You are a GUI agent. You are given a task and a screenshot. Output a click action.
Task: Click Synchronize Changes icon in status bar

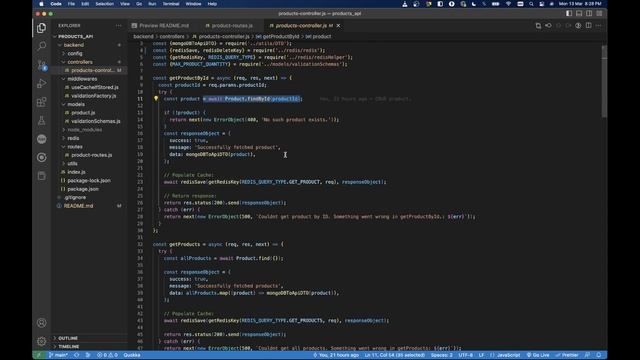(76, 355)
